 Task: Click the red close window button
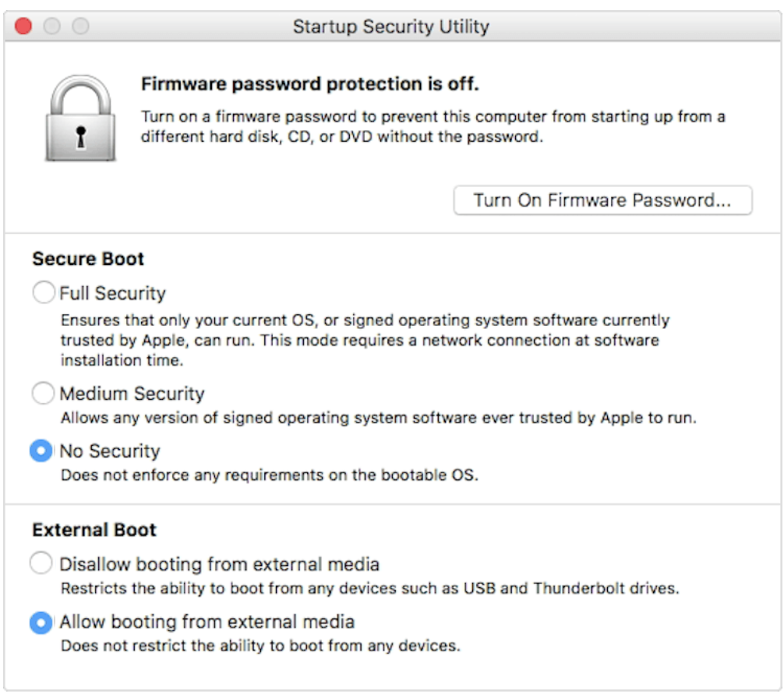coord(23,27)
